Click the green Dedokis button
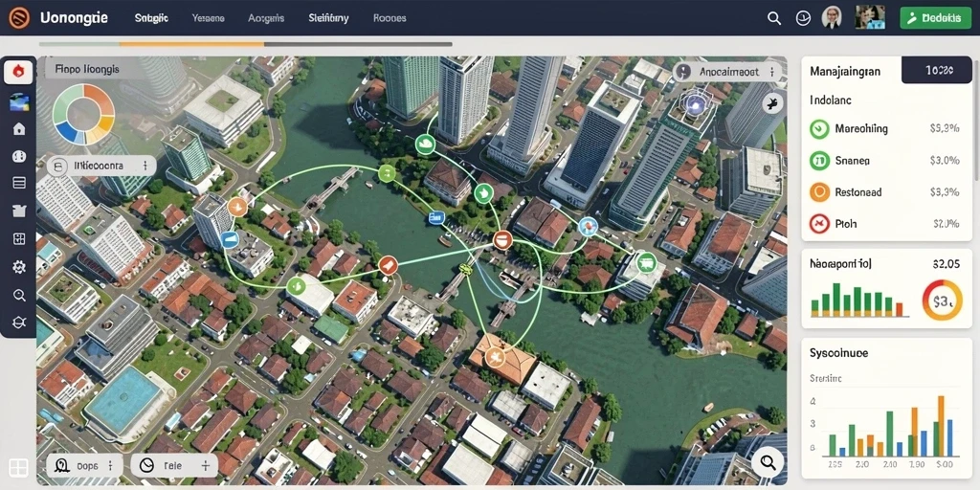 [x=935, y=18]
